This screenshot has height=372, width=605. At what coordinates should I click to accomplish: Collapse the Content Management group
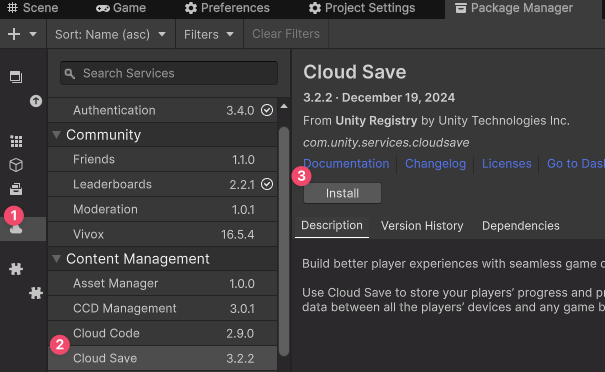(57, 259)
